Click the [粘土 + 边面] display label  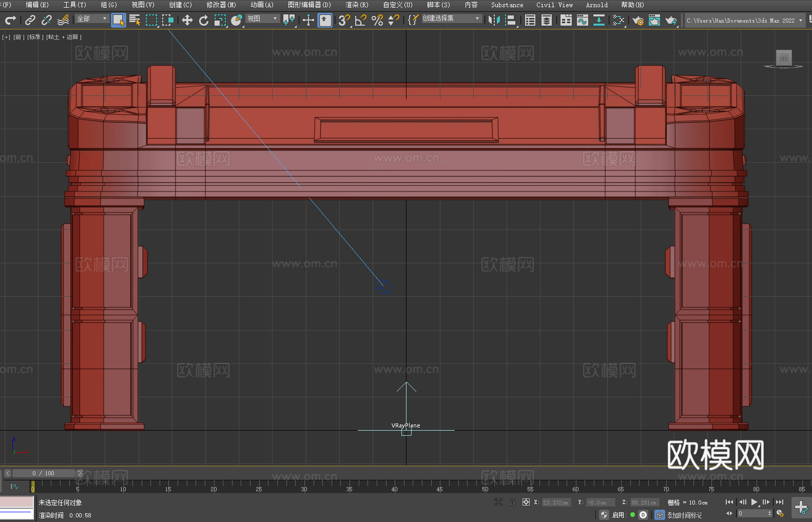point(64,37)
